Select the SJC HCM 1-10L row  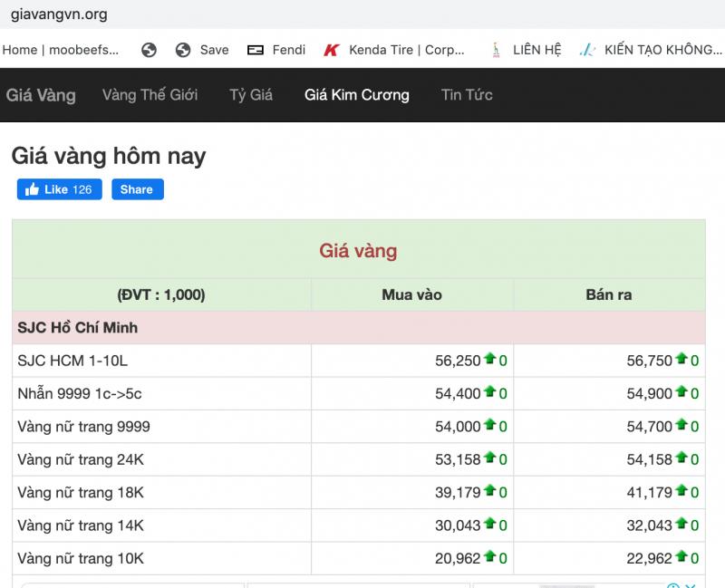pos(358,361)
